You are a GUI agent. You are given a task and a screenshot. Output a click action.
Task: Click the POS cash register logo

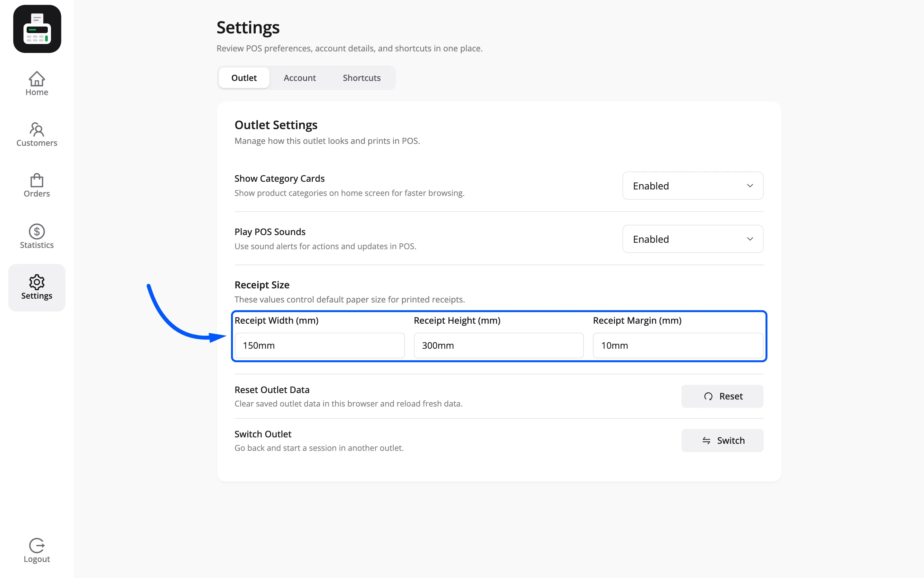[x=37, y=29]
